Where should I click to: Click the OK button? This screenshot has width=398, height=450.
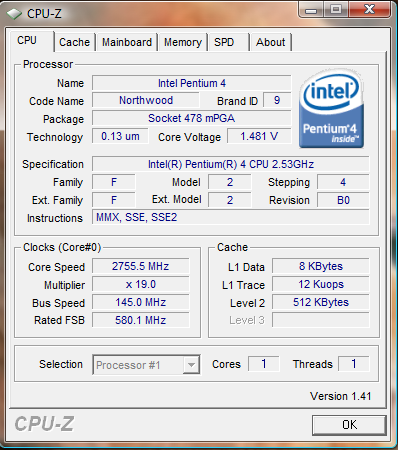point(349,425)
